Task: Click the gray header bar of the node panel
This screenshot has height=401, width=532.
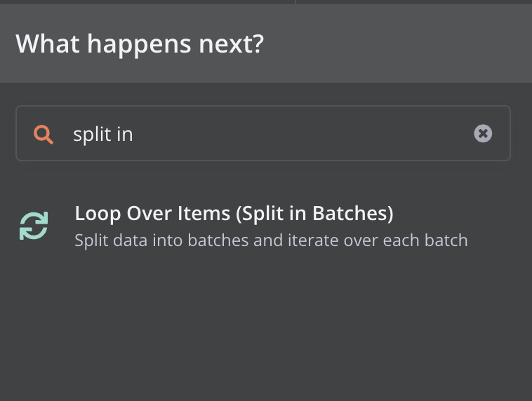Action: click(x=266, y=43)
